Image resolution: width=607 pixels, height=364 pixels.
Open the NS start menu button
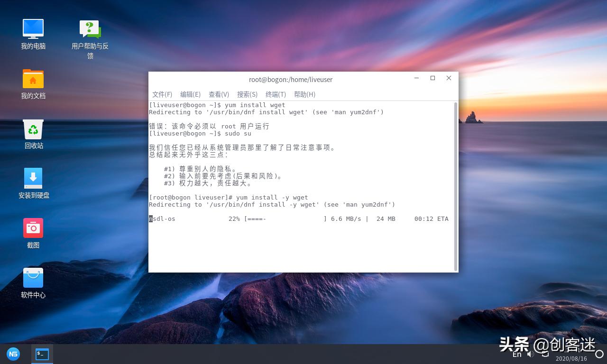click(13, 354)
